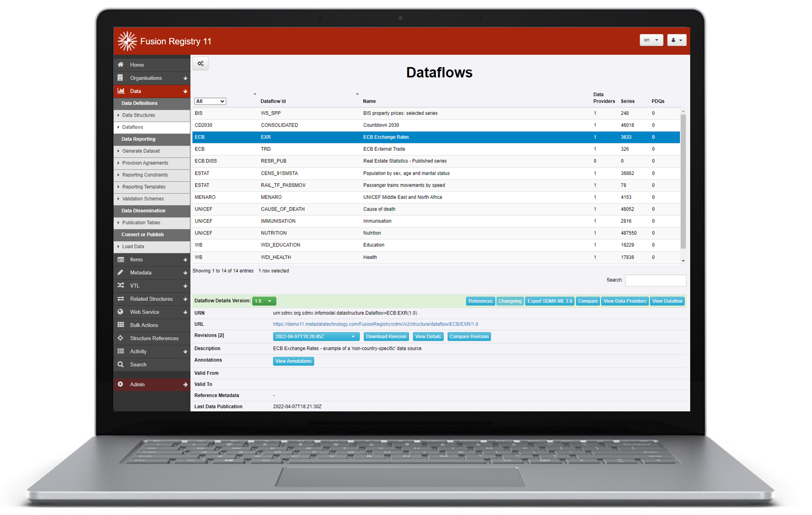Open the en language dropdown
Screen dimensions: 812x515
[x=651, y=40]
